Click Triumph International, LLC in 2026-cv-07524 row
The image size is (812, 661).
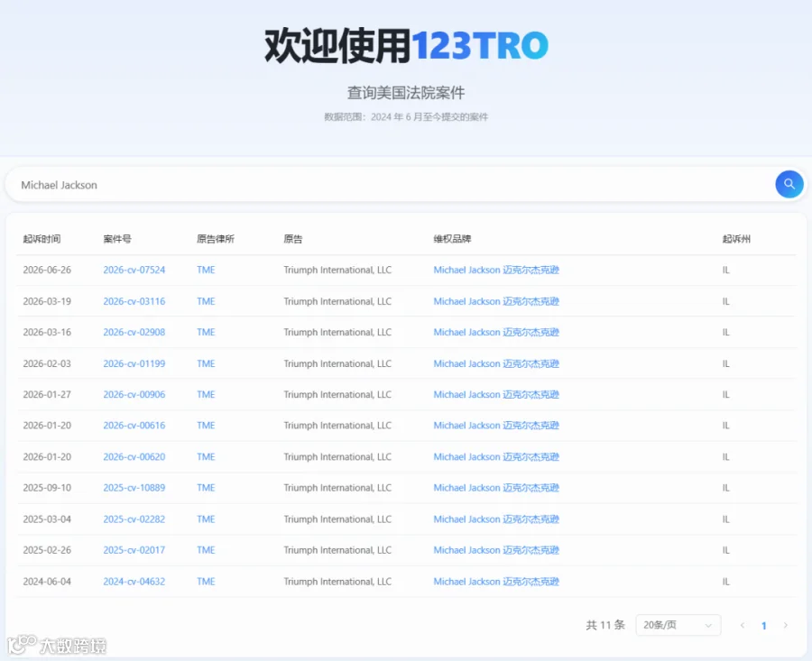click(x=337, y=270)
